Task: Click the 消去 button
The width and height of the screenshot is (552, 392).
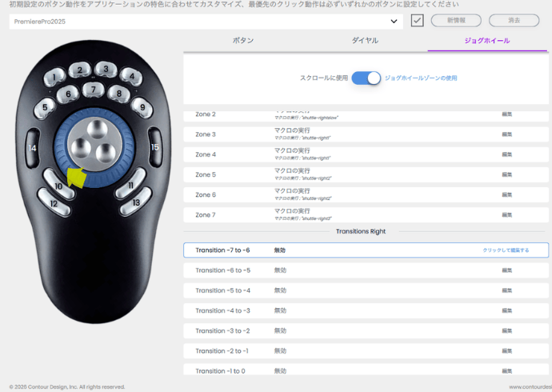Action: coord(514,21)
